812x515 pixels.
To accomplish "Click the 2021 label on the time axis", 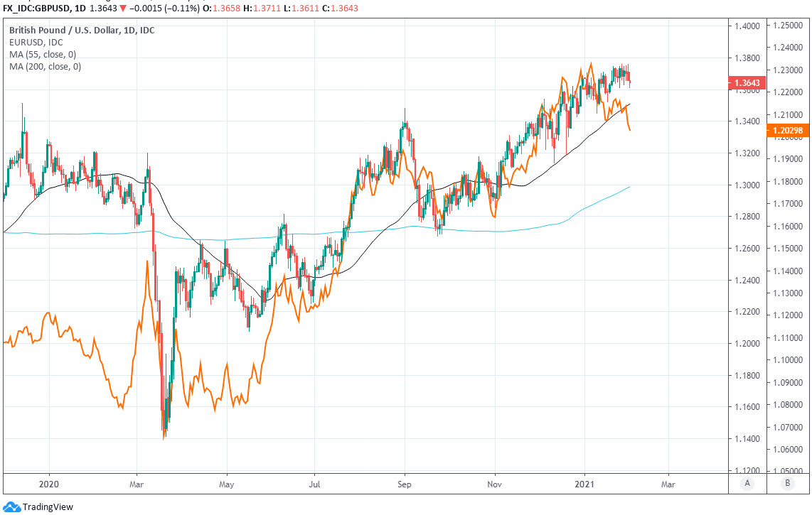I will pos(584,482).
